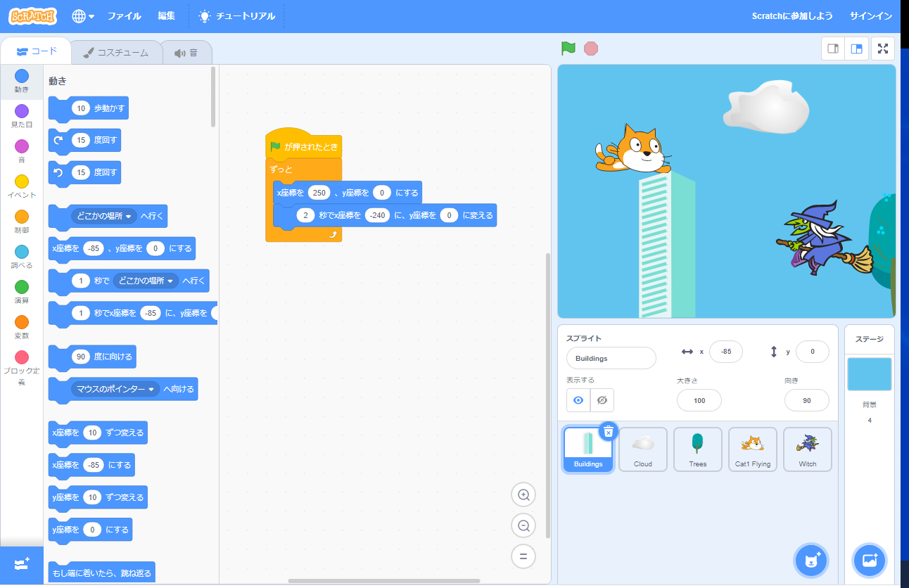Select イベント block category
This screenshot has width=909, height=588.
[22, 186]
